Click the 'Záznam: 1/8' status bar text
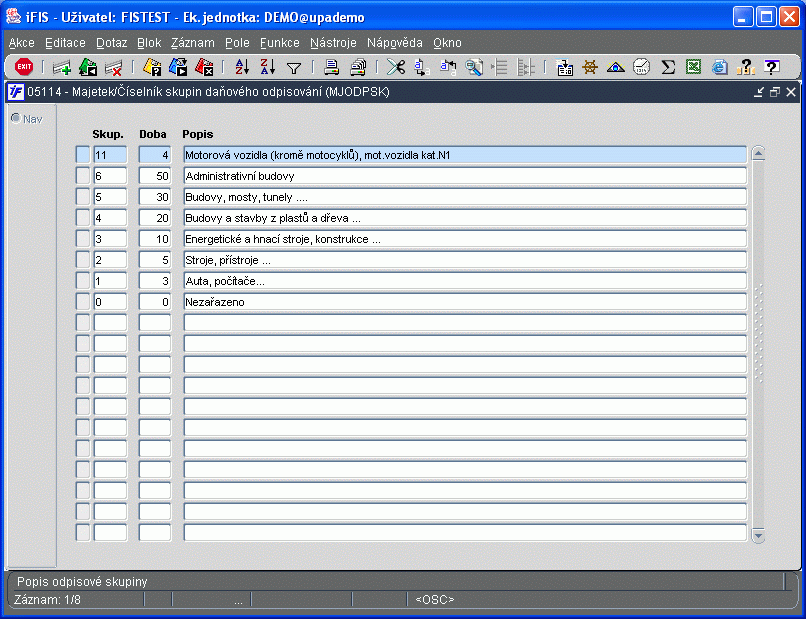806x619 pixels. pyautogui.click(x=47, y=599)
